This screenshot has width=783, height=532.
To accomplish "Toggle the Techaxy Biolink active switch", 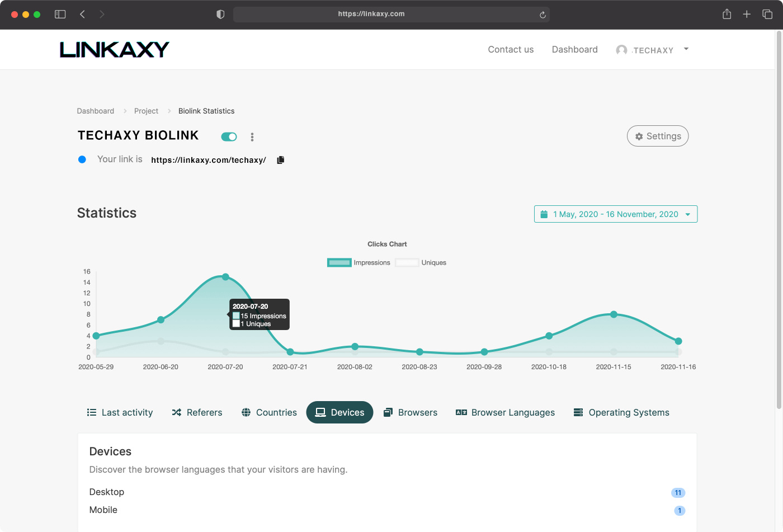I will tap(229, 136).
